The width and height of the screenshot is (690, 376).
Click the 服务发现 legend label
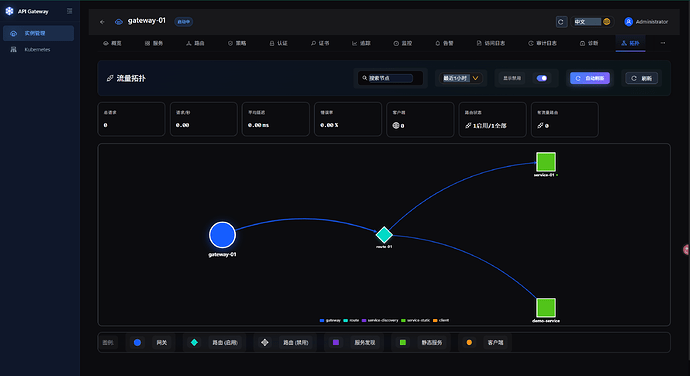[x=365, y=343]
